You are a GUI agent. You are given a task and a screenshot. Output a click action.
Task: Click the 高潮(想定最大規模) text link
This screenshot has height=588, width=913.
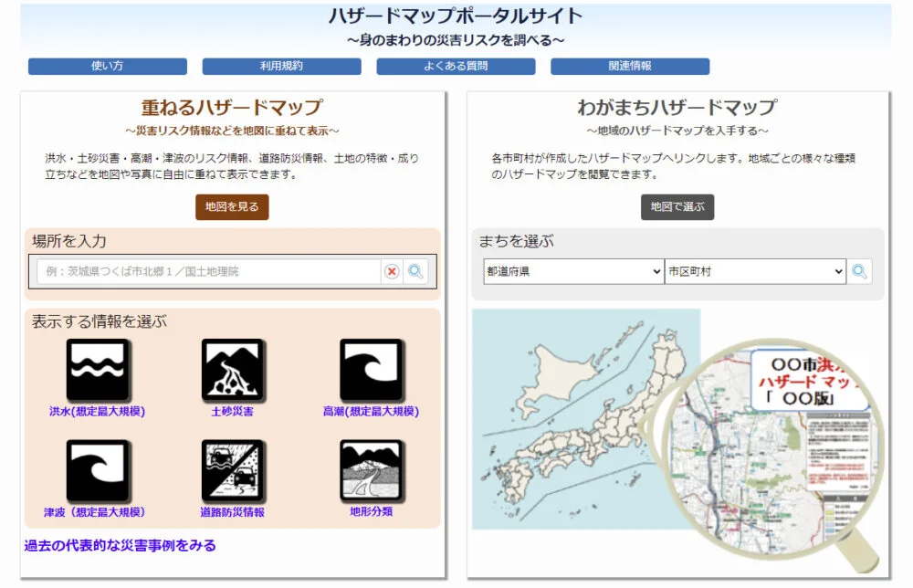(371, 411)
